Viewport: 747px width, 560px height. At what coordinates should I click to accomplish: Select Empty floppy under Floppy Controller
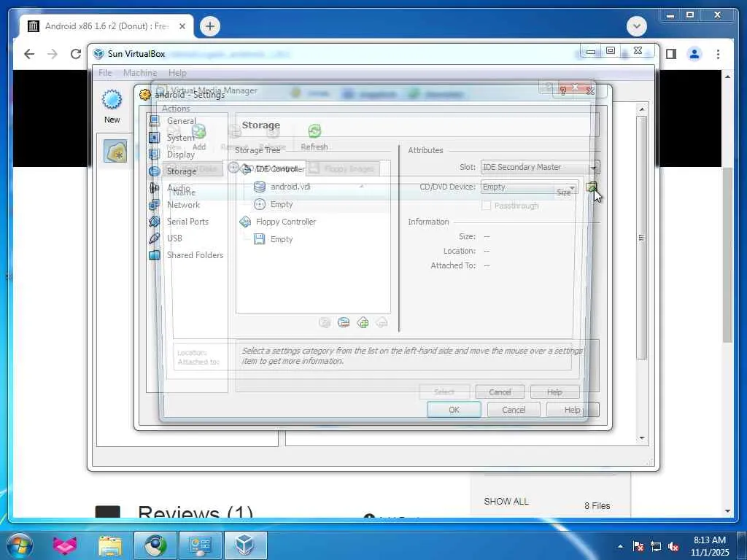(282, 239)
